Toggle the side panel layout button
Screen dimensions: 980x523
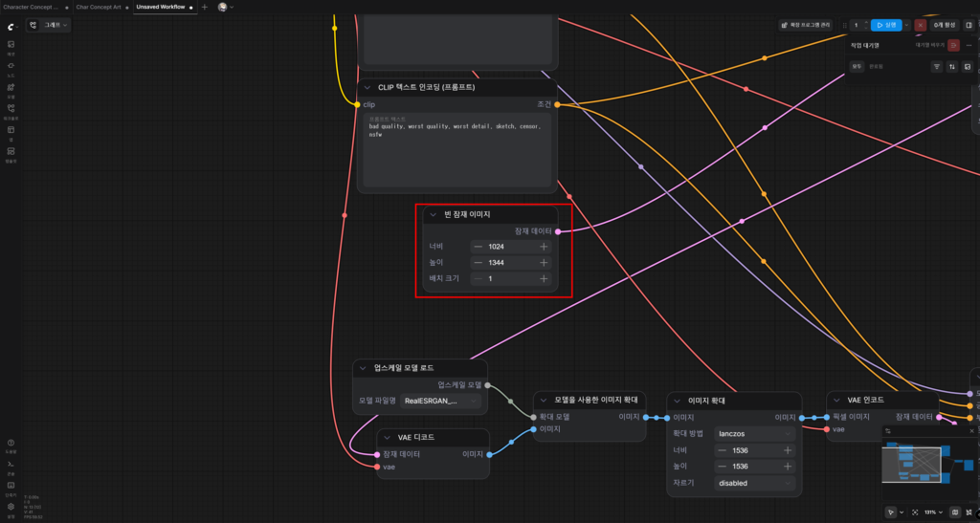[969, 25]
